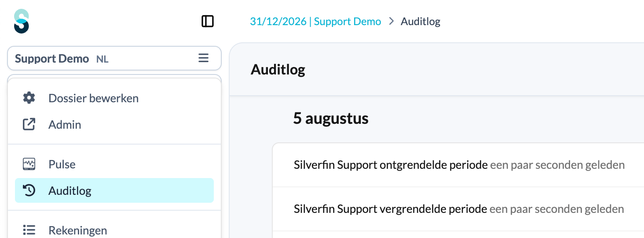Click the Rekeningen list icon

click(x=29, y=230)
